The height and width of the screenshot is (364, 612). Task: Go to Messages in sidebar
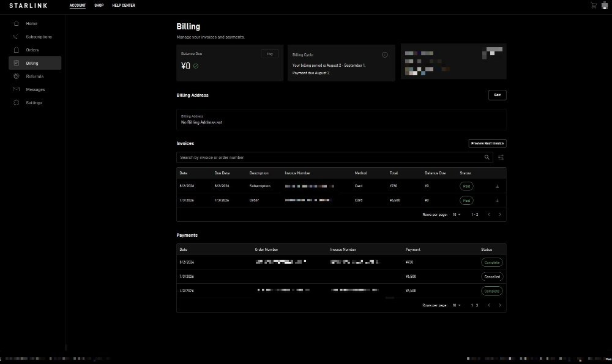pos(35,90)
